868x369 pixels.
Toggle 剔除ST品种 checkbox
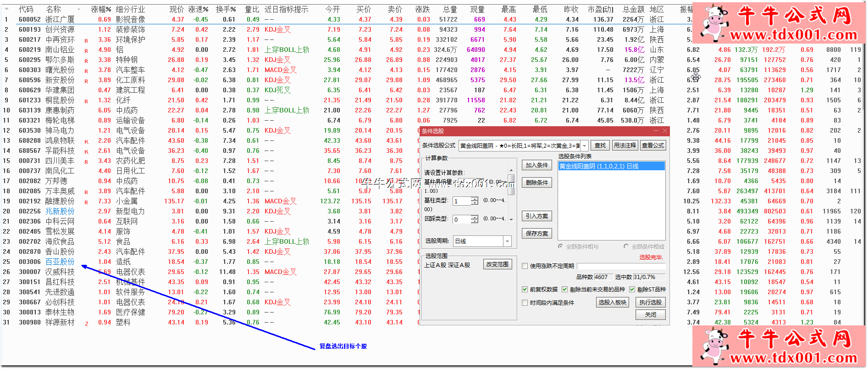632,290
